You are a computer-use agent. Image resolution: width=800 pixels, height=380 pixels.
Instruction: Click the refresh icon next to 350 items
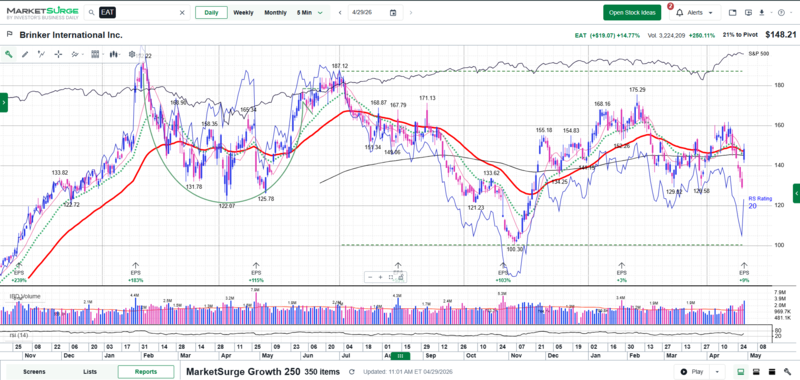tap(352, 372)
